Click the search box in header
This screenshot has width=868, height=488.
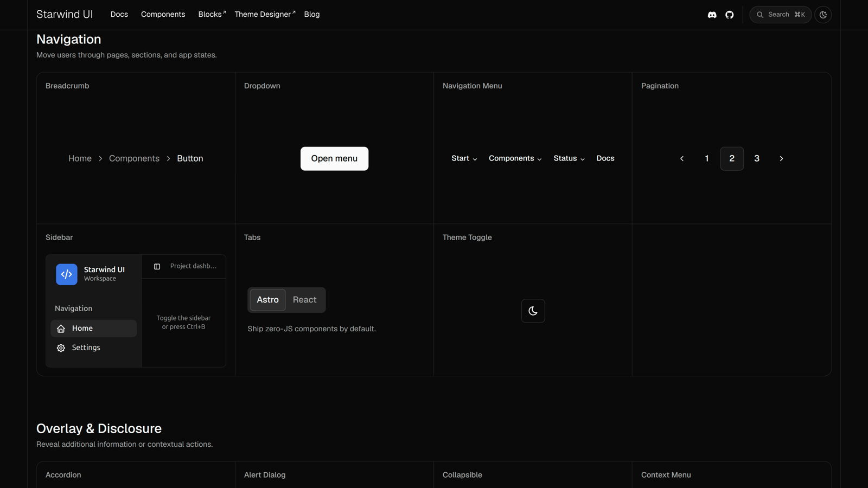click(781, 15)
